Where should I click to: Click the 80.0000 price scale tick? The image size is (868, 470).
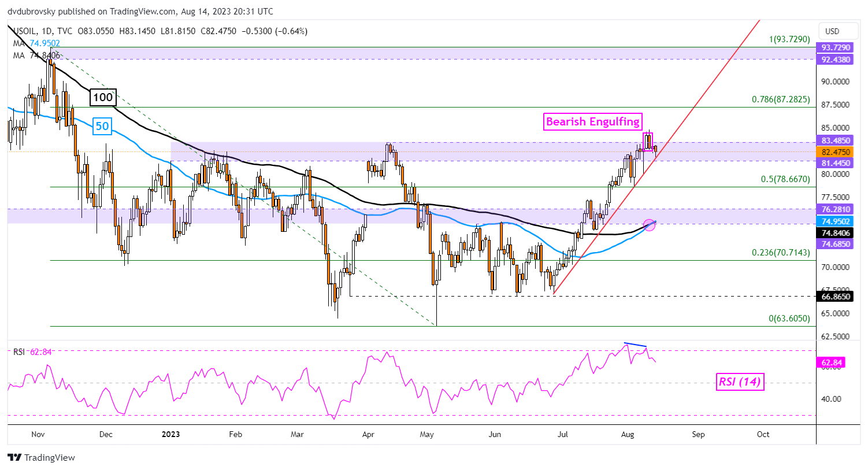pos(836,174)
